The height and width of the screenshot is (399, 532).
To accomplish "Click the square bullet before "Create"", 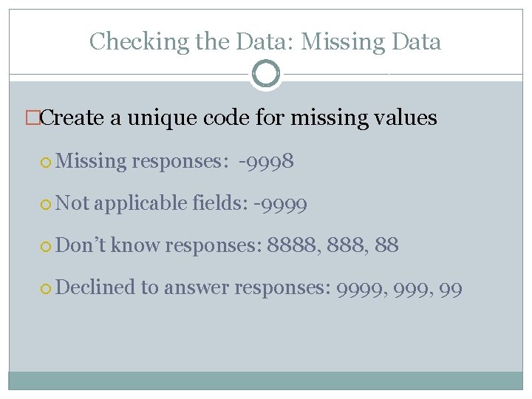I will pos(31,118).
